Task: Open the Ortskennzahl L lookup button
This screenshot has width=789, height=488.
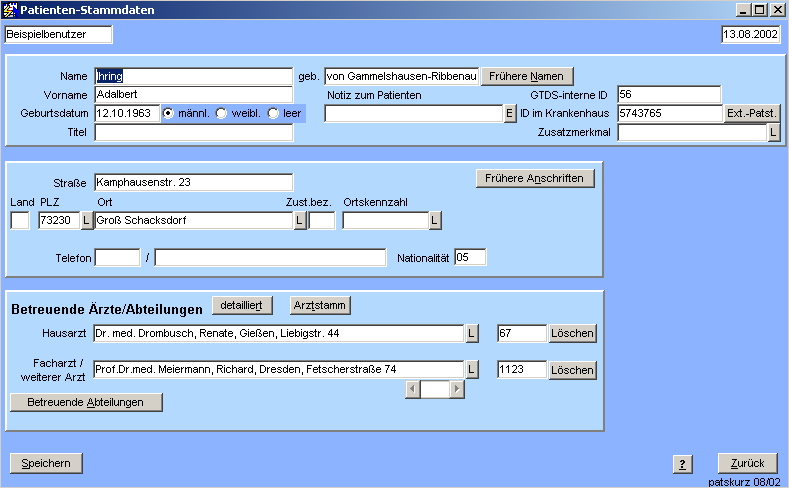Action: pyautogui.click(x=435, y=220)
